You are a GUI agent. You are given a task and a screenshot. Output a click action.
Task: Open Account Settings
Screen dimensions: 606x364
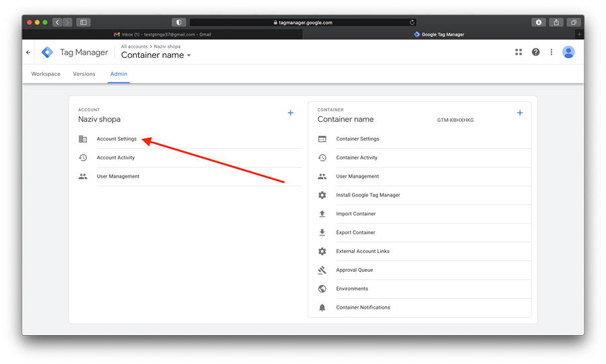(x=116, y=139)
